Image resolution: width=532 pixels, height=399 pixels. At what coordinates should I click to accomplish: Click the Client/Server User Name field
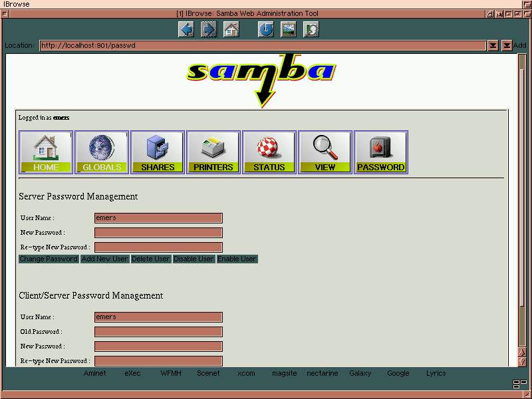point(158,317)
